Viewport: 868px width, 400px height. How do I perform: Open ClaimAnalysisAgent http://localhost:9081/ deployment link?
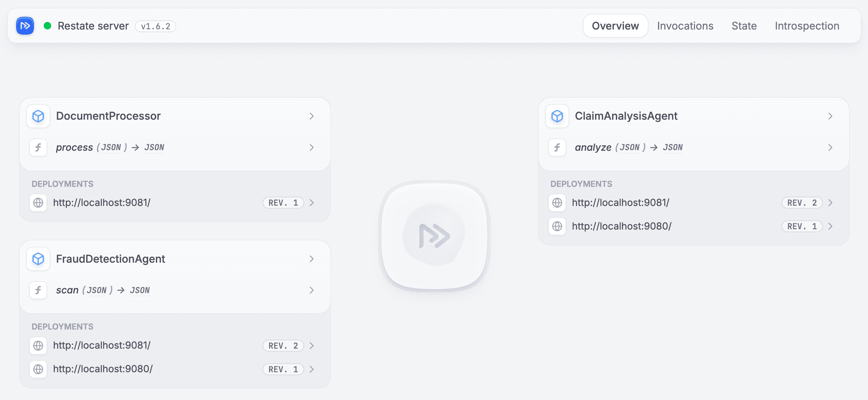tap(621, 203)
